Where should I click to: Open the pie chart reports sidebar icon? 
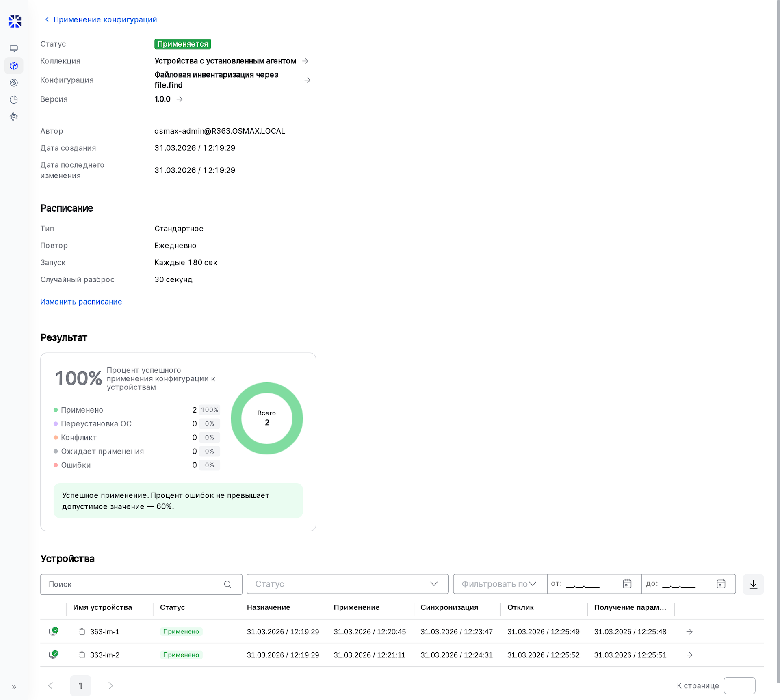(14, 100)
